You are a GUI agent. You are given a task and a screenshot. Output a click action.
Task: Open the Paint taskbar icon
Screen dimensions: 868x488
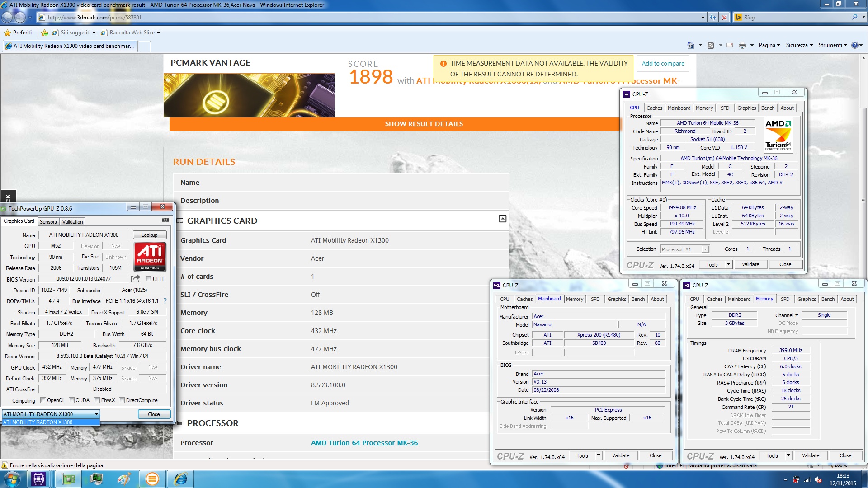click(124, 479)
